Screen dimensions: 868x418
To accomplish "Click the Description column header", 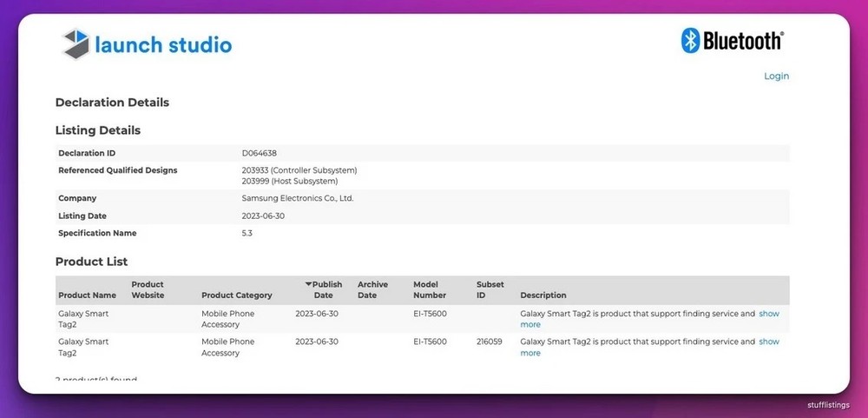I will click(x=542, y=295).
